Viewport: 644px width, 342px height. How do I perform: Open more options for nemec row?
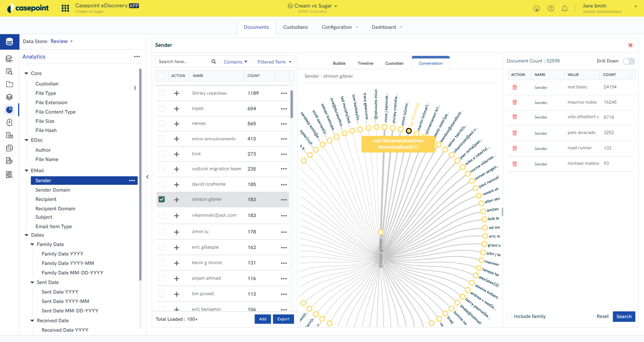click(x=284, y=124)
